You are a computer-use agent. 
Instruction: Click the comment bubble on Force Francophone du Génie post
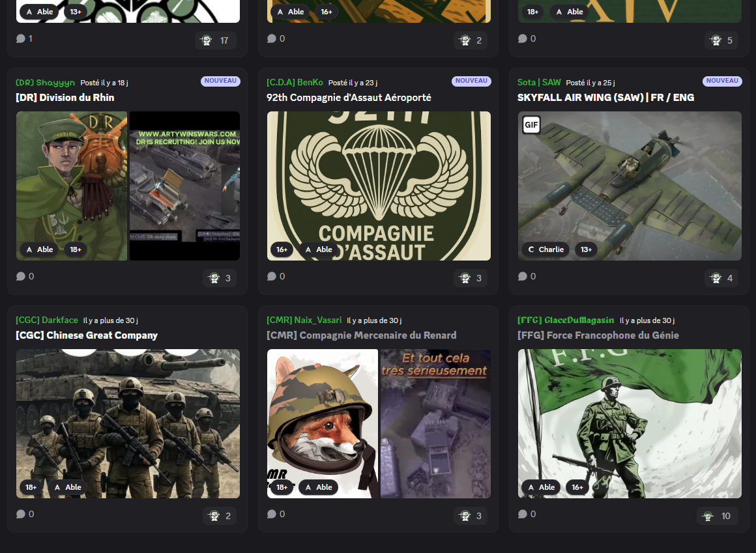point(523,514)
